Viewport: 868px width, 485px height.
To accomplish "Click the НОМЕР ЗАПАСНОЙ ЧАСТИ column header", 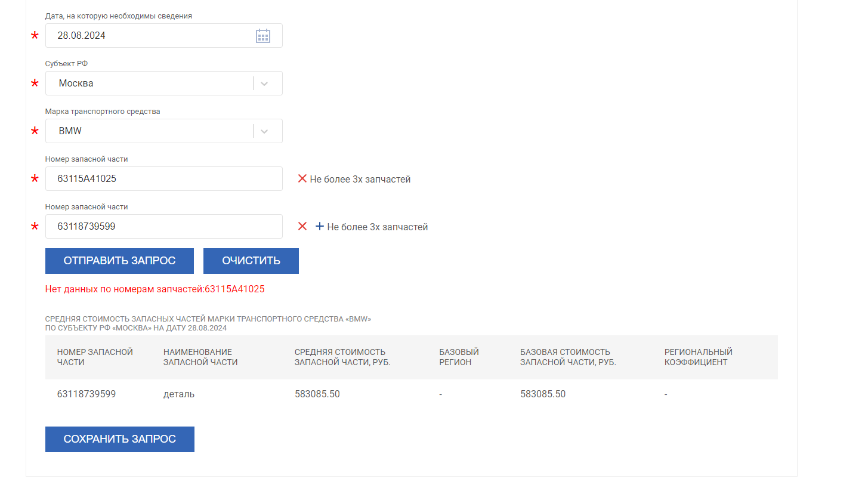I will (x=95, y=357).
